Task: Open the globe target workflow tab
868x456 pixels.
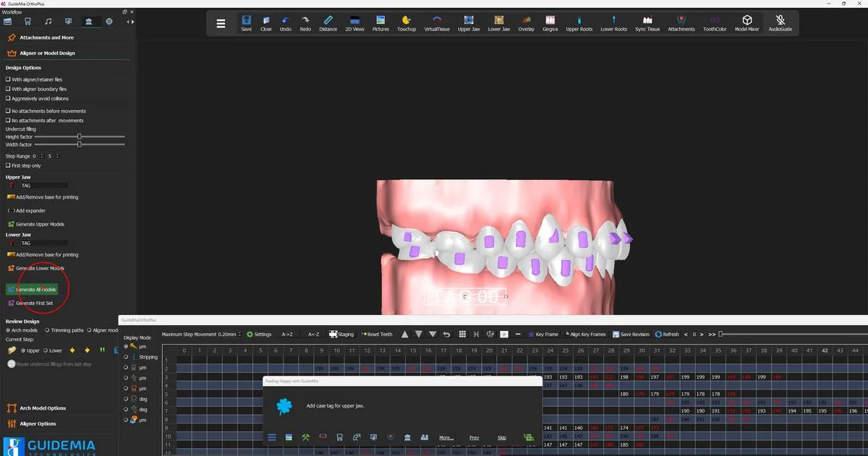Action: point(109,22)
